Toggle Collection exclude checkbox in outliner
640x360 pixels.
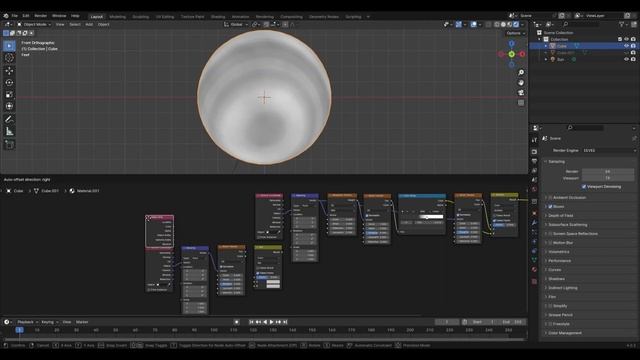(x=620, y=39)
